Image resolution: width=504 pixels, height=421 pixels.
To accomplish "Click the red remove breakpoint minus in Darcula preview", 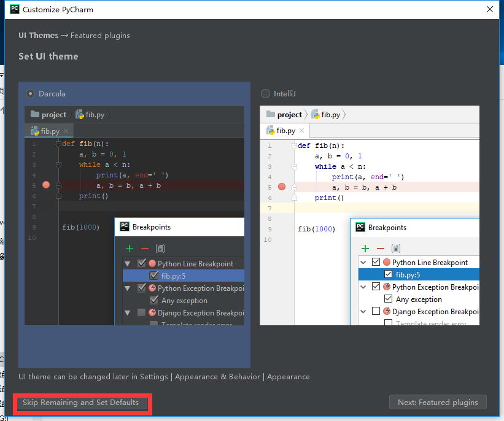I will [145, 249].
